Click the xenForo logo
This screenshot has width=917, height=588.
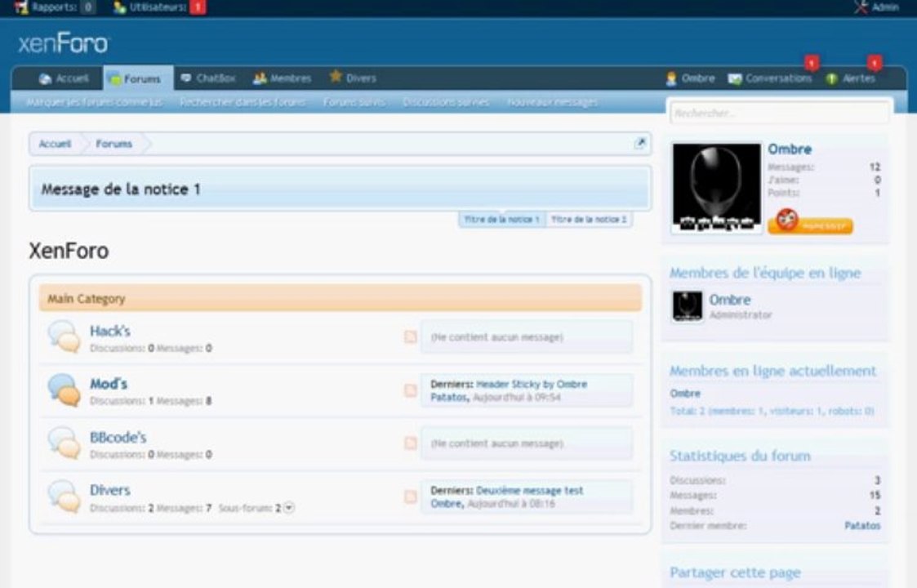click(63, 44)
